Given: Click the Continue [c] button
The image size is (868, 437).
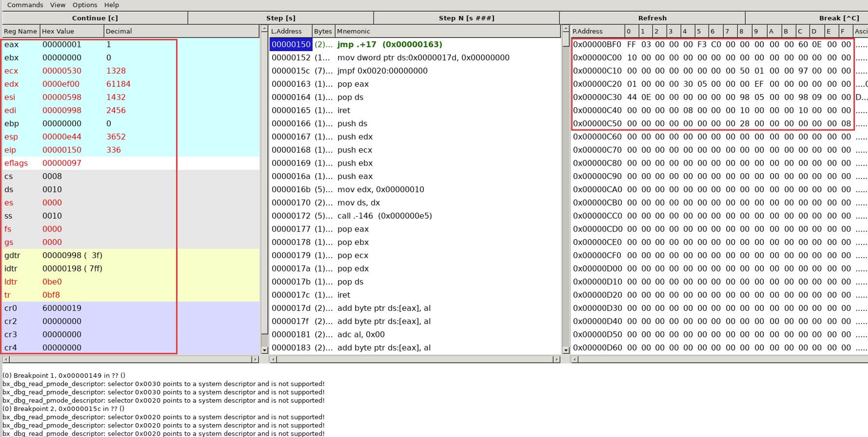Looking at the screenshot, I should pyautogui.click(x=95, y=18).
